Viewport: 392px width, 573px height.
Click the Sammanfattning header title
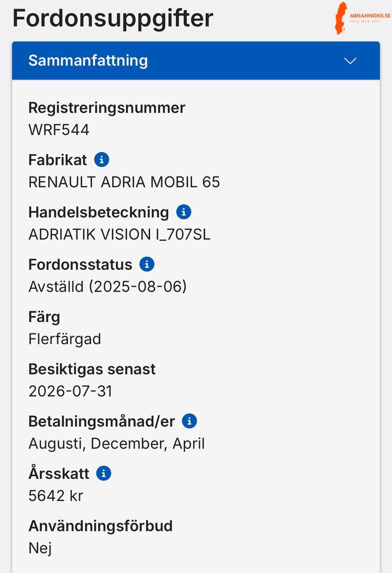88,60
